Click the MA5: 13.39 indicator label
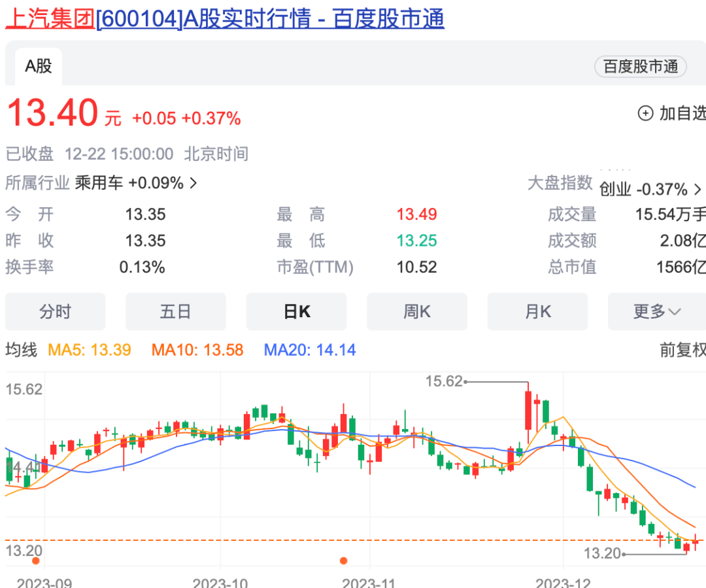This screenshot has width=706, height=588. (89, 350)
